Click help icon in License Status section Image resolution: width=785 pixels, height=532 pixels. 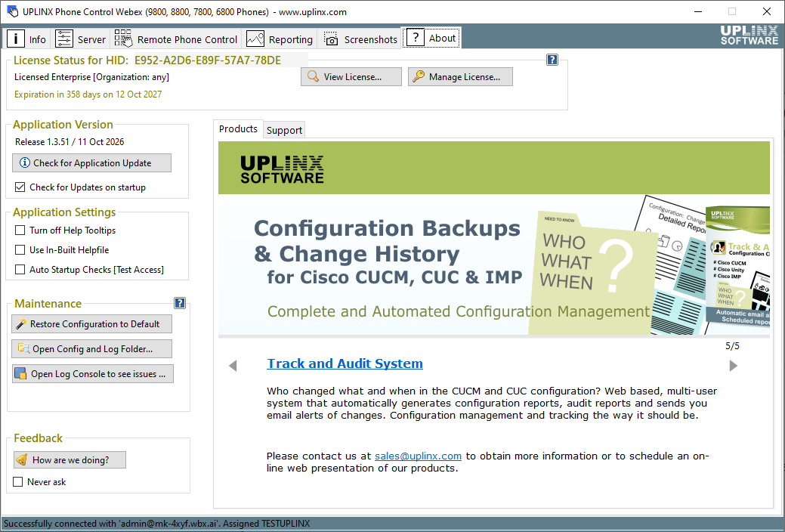552,60
